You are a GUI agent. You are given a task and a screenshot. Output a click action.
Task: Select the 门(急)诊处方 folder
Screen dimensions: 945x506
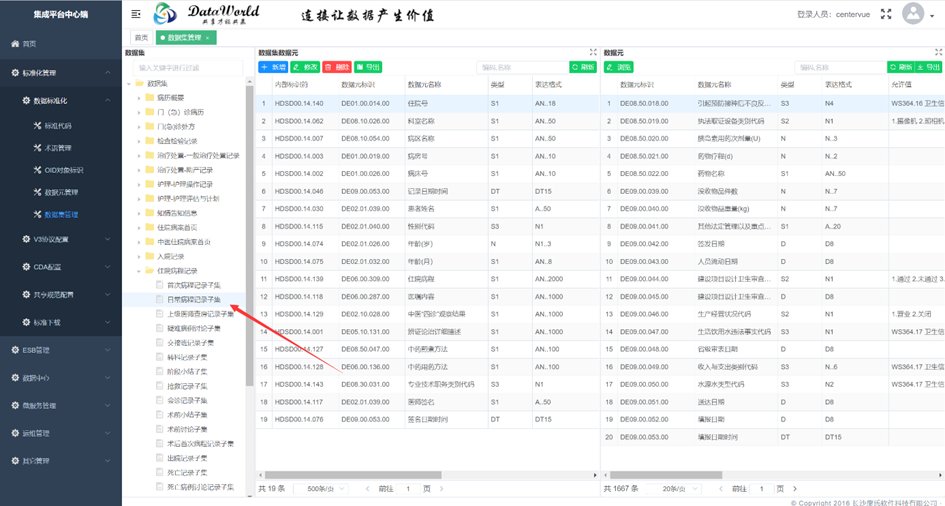coord(176,126)
